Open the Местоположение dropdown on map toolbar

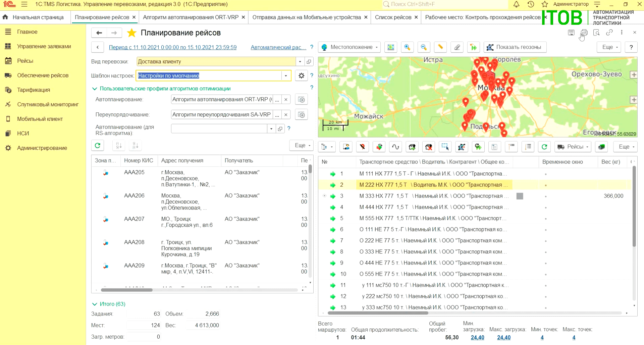pos(350,47)
